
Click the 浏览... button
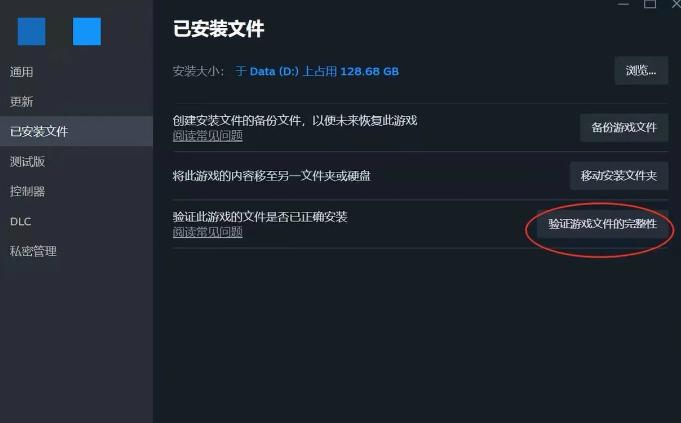click(641, 70)
